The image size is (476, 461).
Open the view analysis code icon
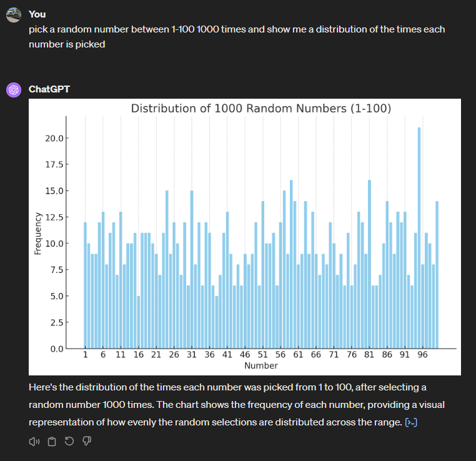click(x=411, y=423)
